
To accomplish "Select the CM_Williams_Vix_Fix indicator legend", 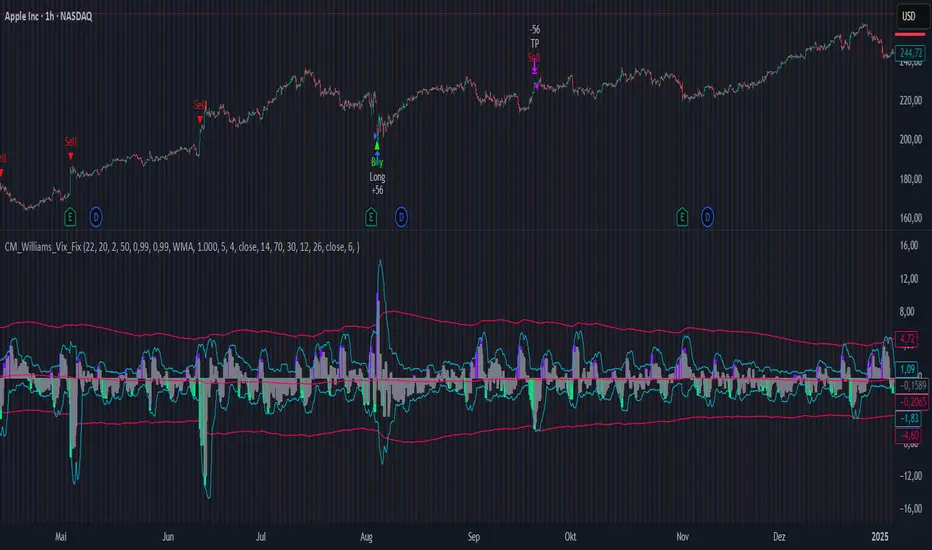I will pos(182,247).
